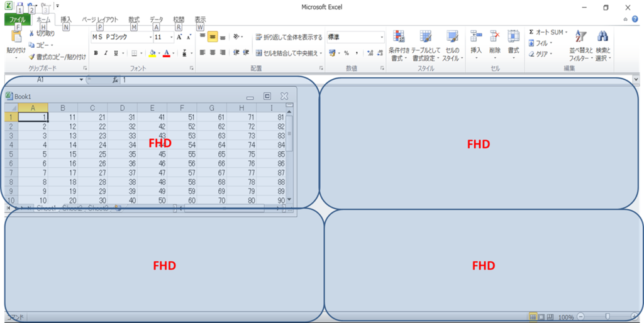Open the Font group dialog launcher
The width and height of the screenshot is (644, 323).
(x=191, y=68)
